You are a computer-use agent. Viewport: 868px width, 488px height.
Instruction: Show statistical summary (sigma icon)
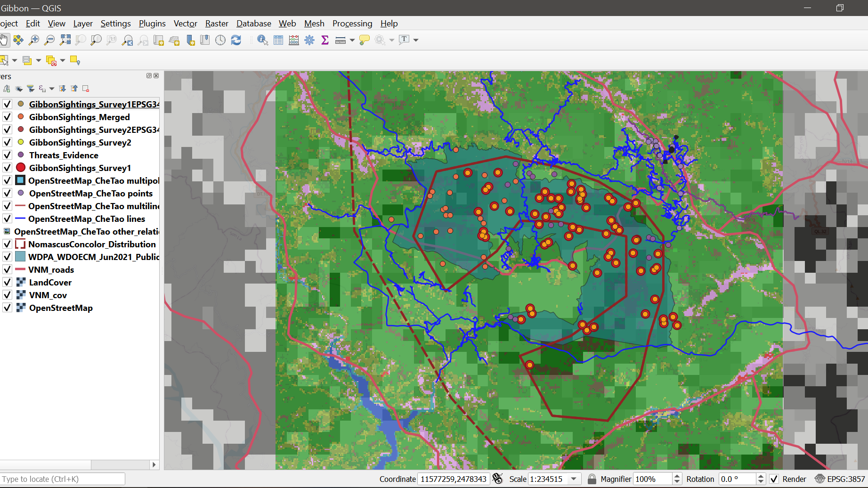point(325,41)
